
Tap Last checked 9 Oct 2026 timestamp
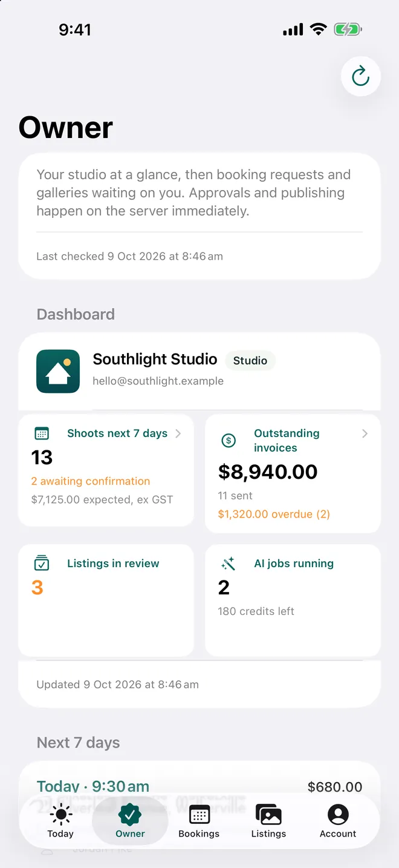(x=129, y=257)
